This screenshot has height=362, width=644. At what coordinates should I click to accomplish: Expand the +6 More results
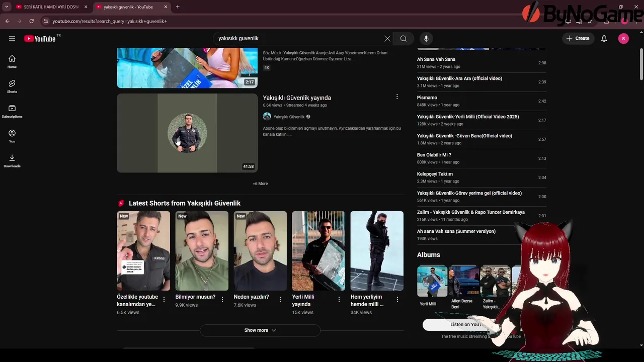point(260,184)
